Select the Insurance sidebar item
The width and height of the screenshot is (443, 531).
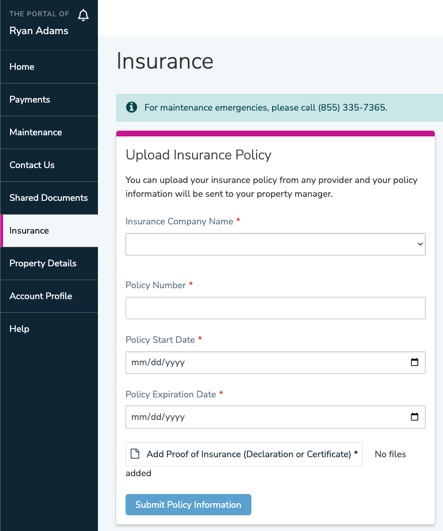point(49,231)
